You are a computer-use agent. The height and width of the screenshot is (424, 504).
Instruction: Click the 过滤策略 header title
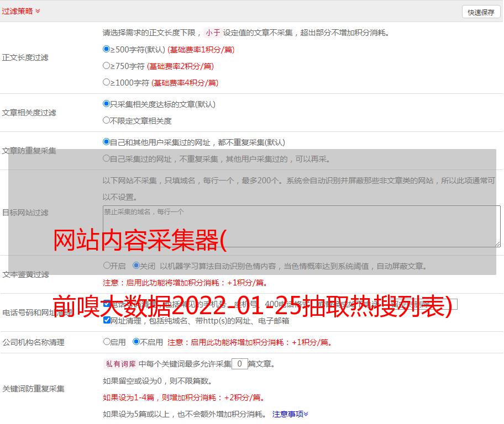tap(17, 11)
